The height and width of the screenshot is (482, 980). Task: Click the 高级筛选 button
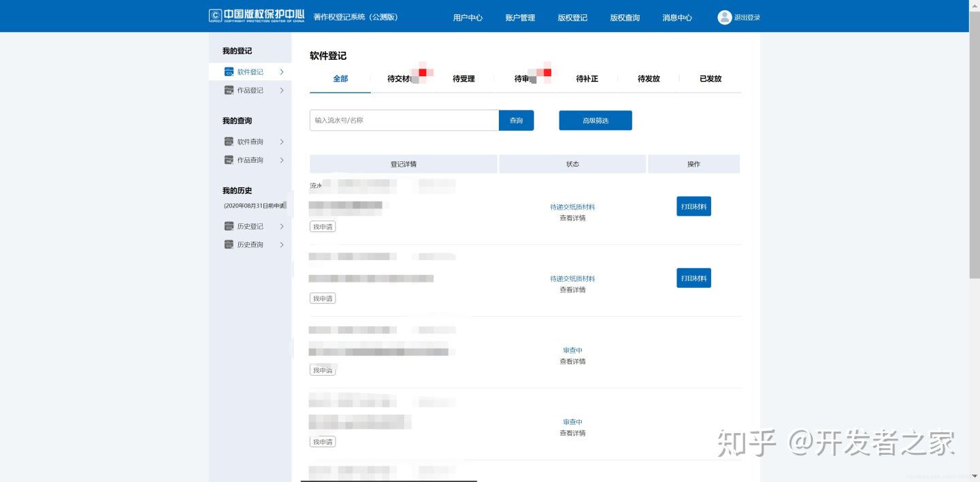[595, 120]
